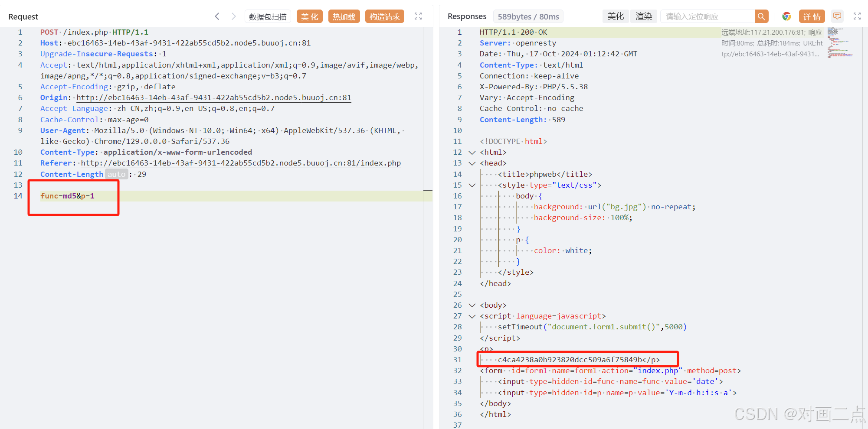The width and height of the screenshot is (868, 429).
Task: Click the 热加载 button
Action: (x=344, y=16)
